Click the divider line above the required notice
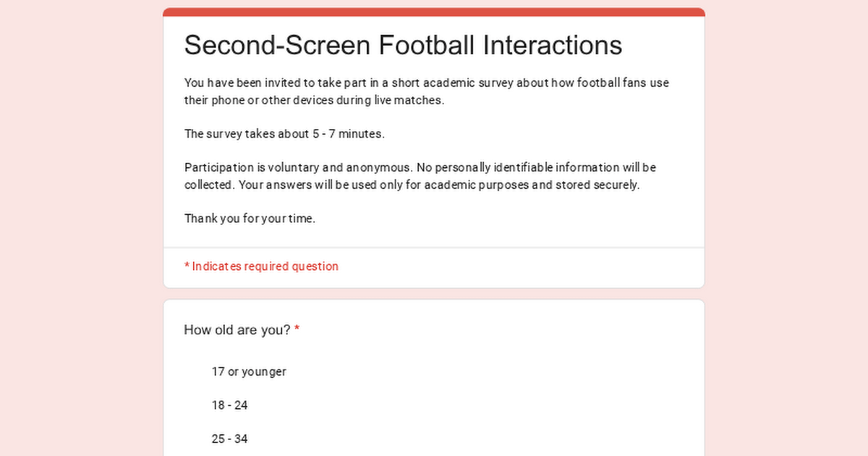Viewport: 868px width, 456px height. point(434,248)
